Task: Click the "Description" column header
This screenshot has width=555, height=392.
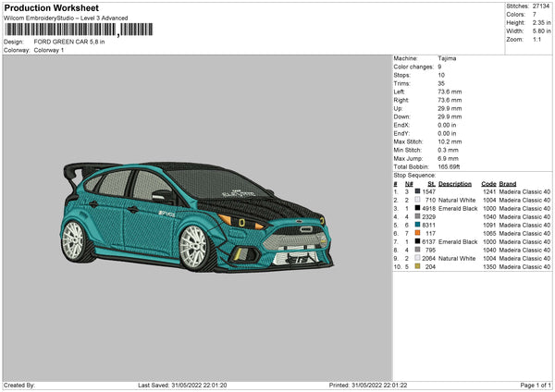Action: point(455,184)
